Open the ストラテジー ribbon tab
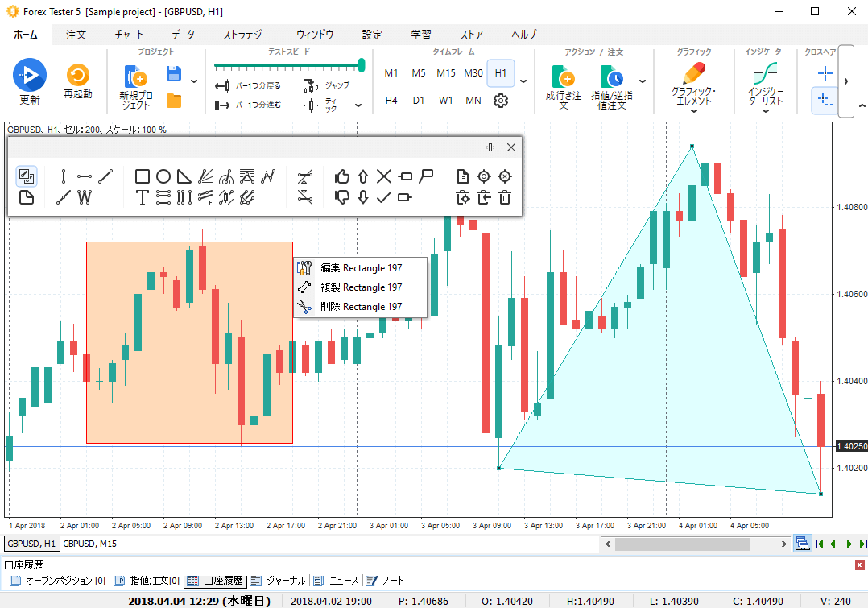This screenshot has width=868, height=608. (x=246, y=35)
